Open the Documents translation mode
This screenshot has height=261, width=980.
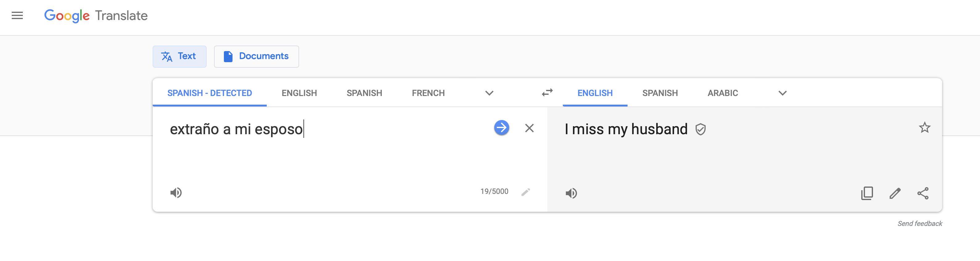pyautogui.click(x=256, y=57)
